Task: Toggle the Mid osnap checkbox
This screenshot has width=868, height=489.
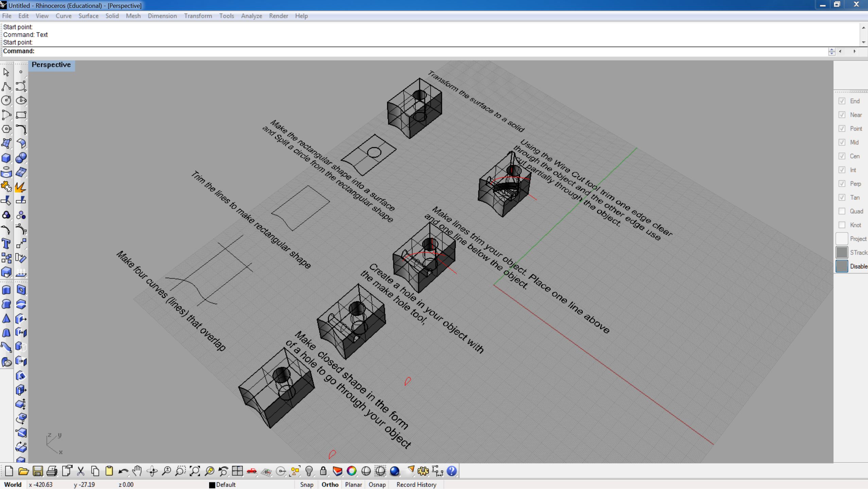Action: [x=842, y=142]
